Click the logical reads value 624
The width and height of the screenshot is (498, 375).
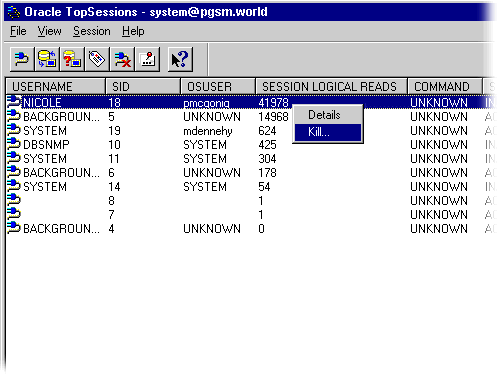[x=267, y=131]
